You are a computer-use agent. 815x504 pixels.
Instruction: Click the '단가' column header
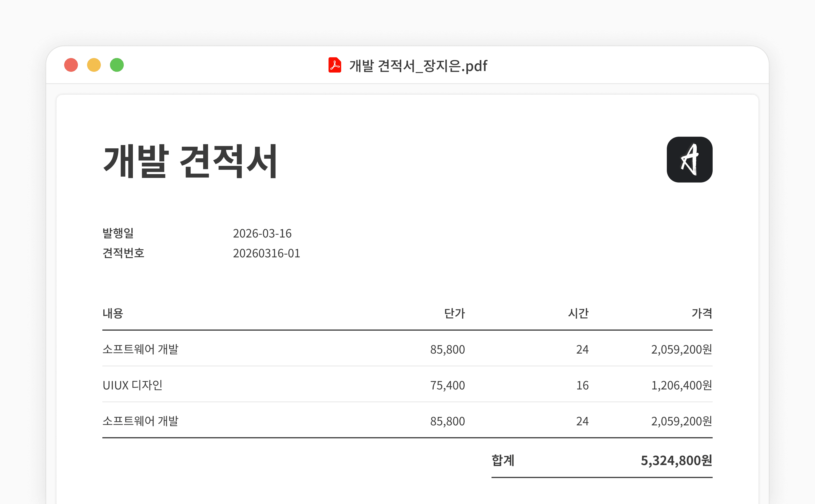tap(454, 313)
